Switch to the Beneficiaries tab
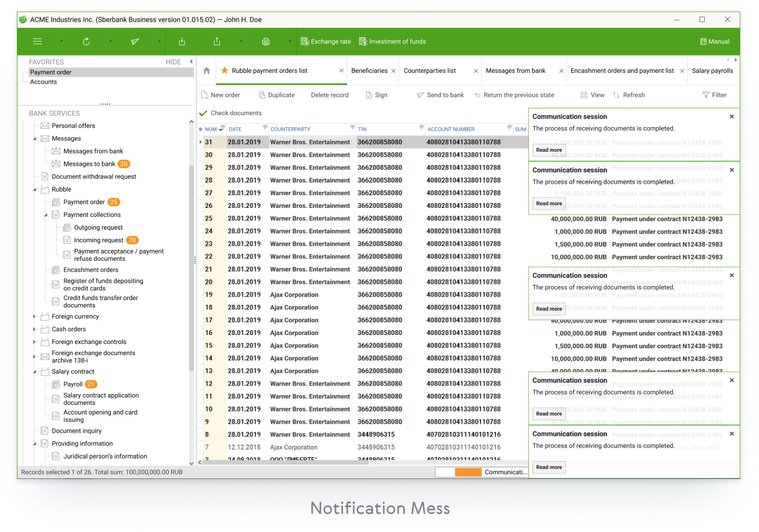The image size is (759, 532). pyautogui.click(x=369, y=70)
